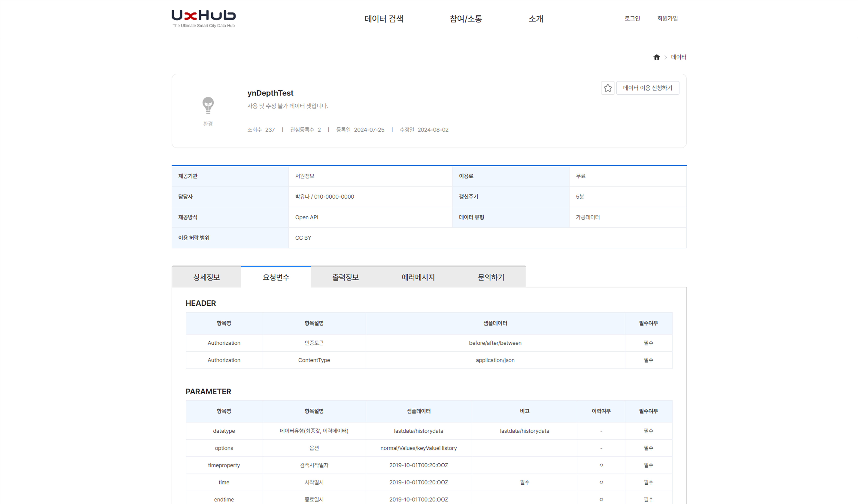This screenshot has width=858, height=504.
Task: Click the options parameter name
Action: [224, 448]
